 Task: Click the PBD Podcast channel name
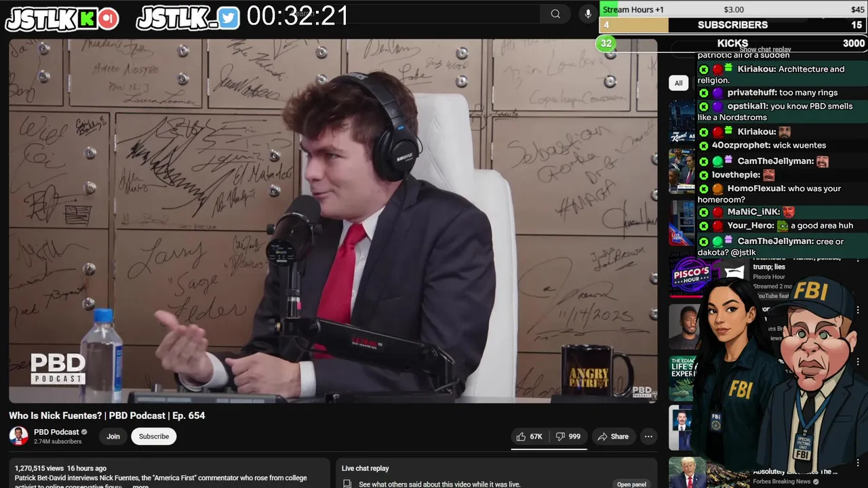click(x=56, y=432)
